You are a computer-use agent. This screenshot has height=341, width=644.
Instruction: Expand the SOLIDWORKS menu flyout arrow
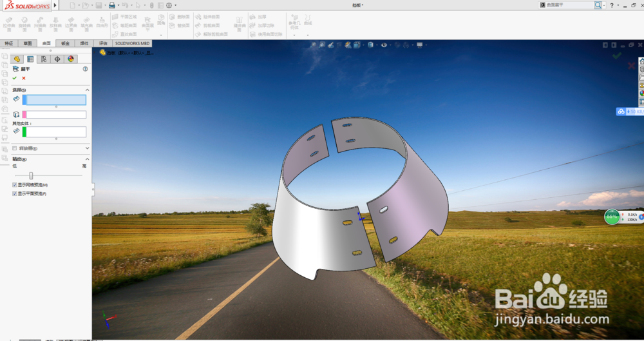coord(55,5)
